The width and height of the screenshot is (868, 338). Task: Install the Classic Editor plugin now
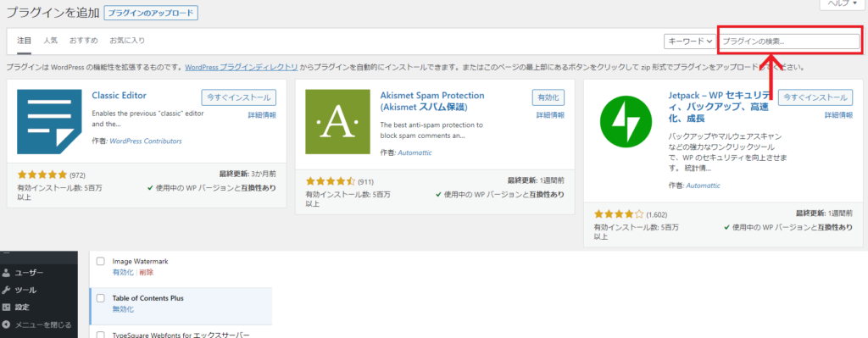point(238,97)
